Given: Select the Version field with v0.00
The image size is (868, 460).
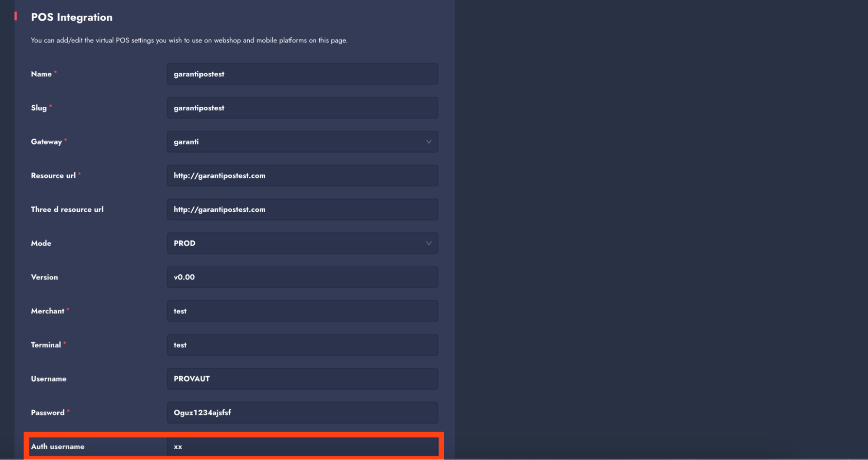Looking at the screenshot, I should click(302, 277).
